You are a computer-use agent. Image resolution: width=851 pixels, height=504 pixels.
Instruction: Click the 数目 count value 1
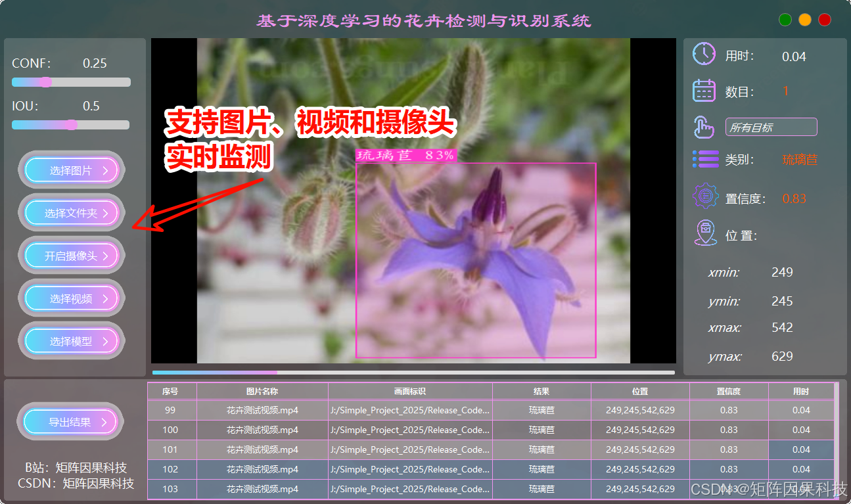pyautogui.click(x=786, y=91)
